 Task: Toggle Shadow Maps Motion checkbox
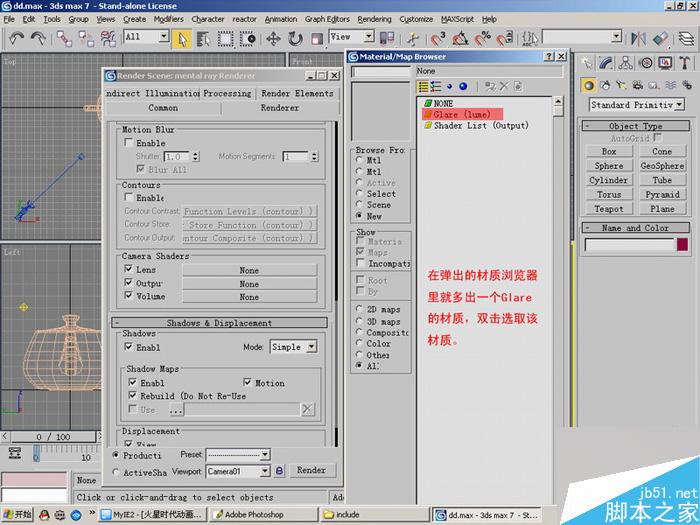(247, 382)
